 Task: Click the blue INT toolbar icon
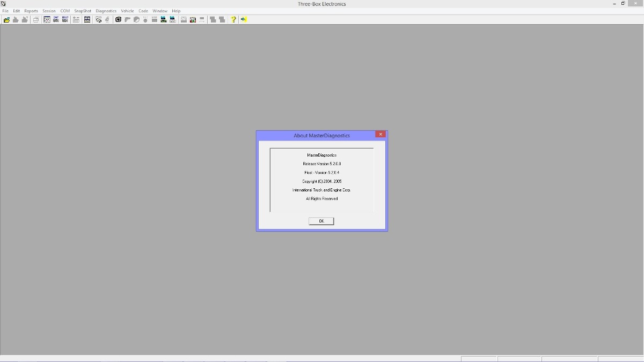click(x=56, y=19)
